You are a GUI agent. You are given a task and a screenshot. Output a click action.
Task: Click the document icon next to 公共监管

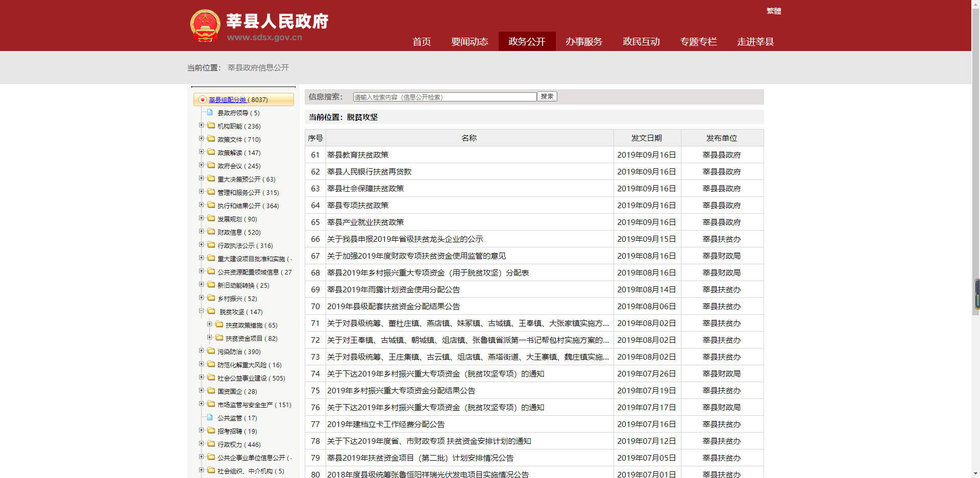tap(210, 417)
